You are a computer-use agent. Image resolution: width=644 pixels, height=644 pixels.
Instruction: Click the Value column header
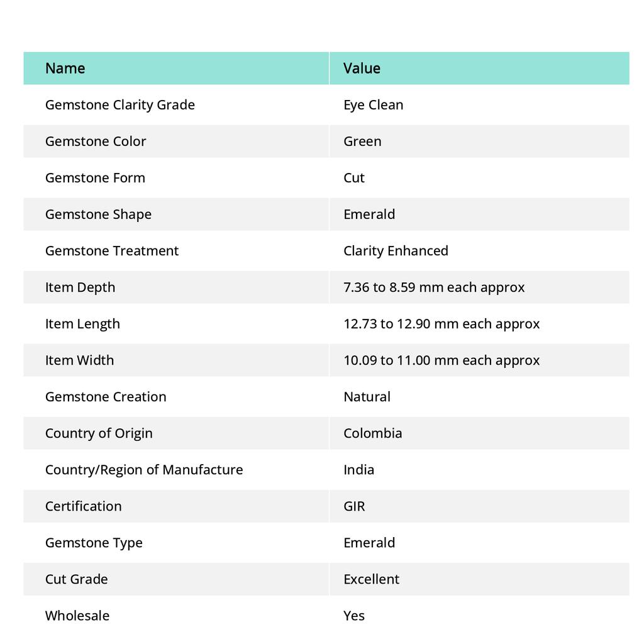click(362, 69)
